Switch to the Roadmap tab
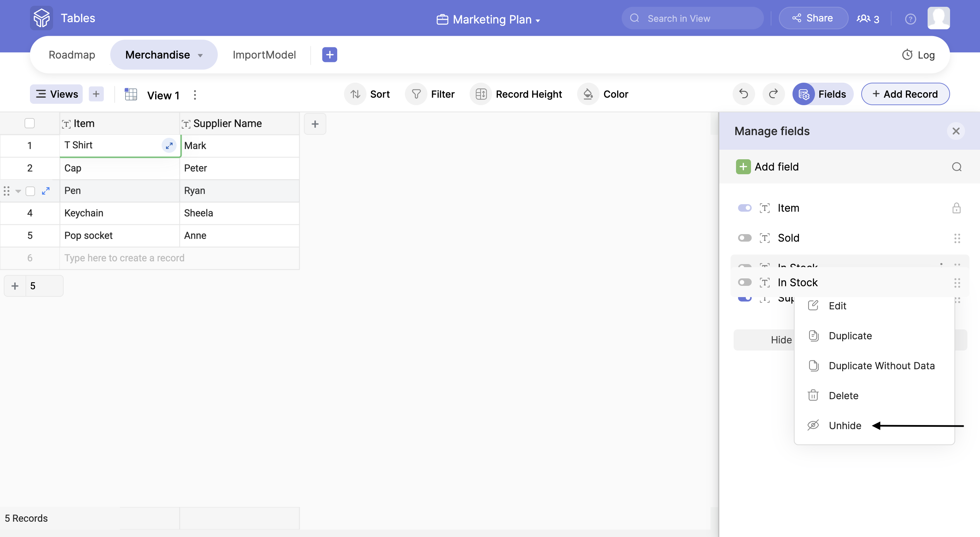 click(x=72, y=55)
